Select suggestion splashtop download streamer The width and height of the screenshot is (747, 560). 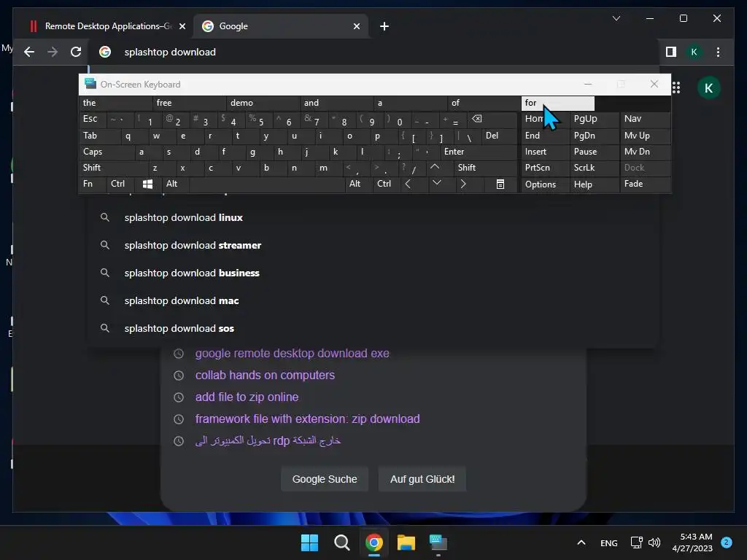pos(373,245)
